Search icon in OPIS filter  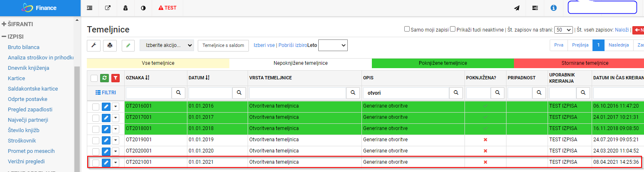[x=456, y=93]
